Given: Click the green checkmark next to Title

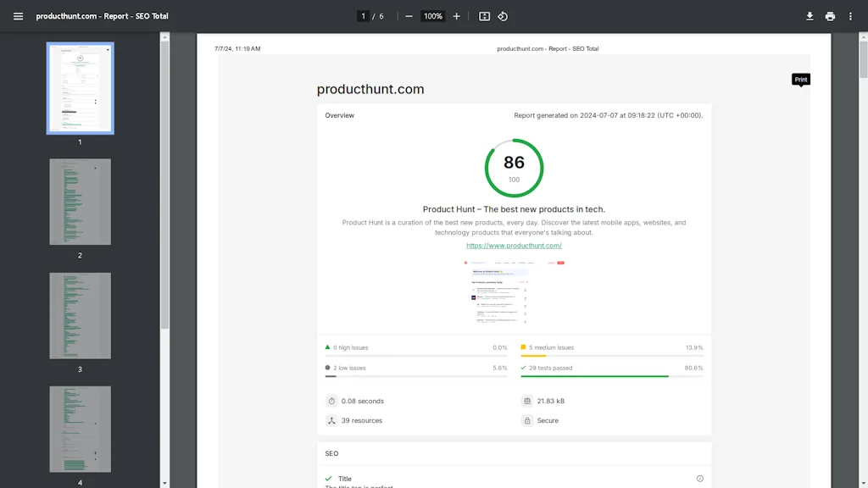Looking at the screenshot, I should pyautogui.click(x=330, y=478).
